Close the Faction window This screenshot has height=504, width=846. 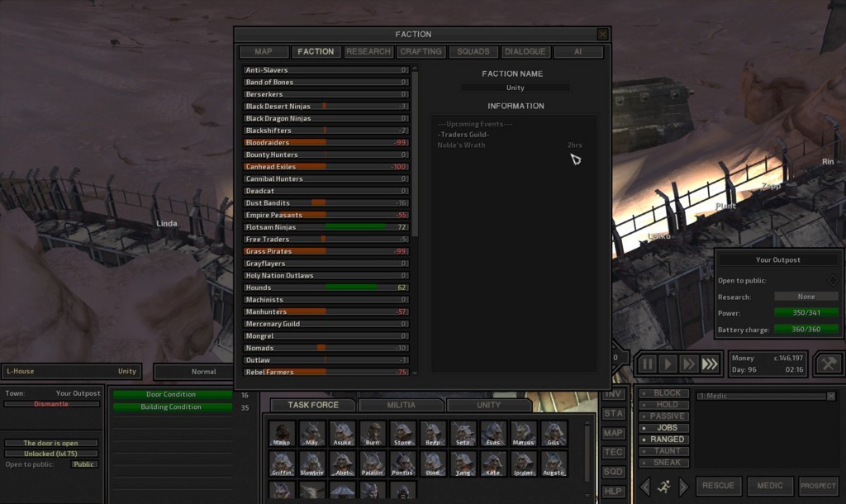(x=602, y=35)
